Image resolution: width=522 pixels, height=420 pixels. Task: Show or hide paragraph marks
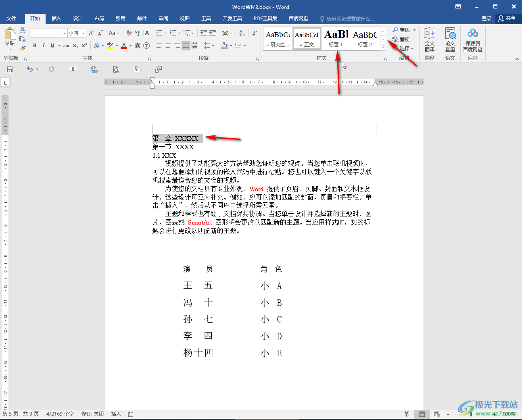pos(255,33)
